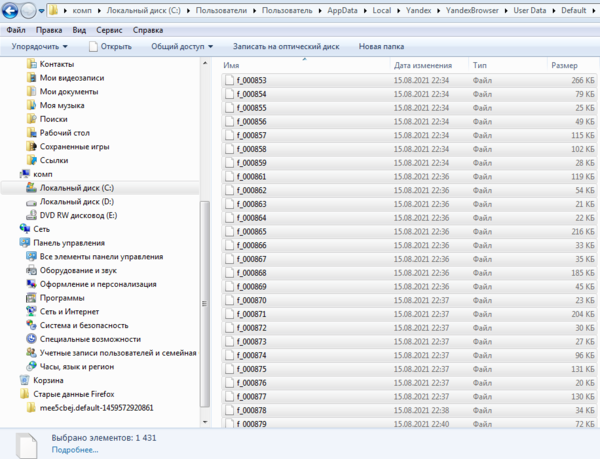Open the Файл menu

click(x=15, y=30)
